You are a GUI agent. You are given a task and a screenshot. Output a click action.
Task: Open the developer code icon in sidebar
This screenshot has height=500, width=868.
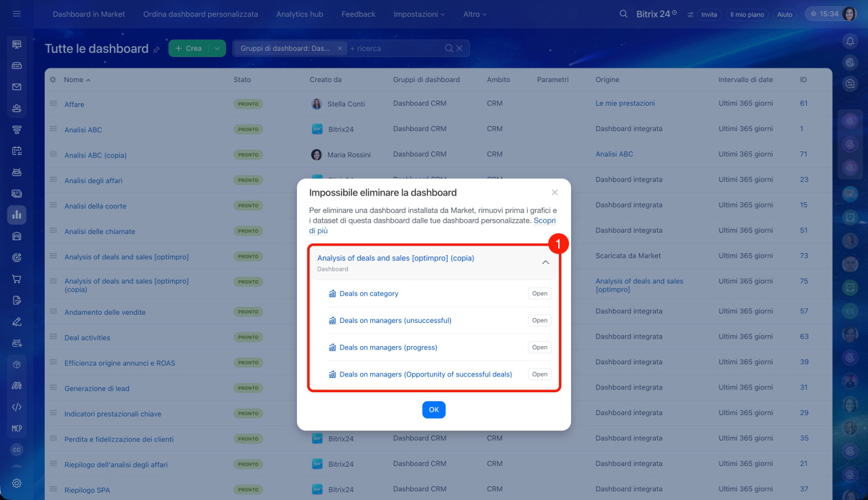click(x=17, y=407)
